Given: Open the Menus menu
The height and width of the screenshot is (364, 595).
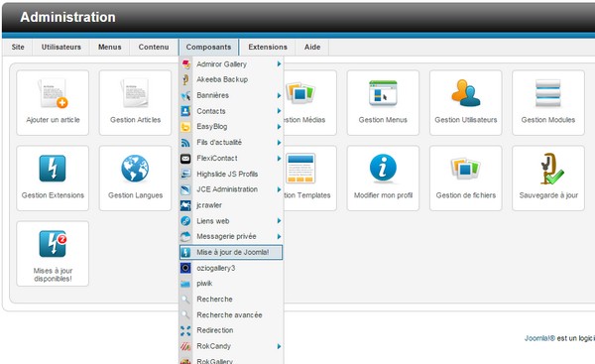Looking at the screenshot, I should point(110,47).
